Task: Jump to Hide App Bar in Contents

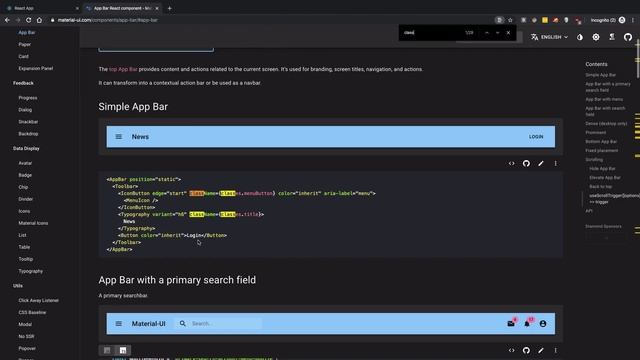Action: [x=602, y=169]
